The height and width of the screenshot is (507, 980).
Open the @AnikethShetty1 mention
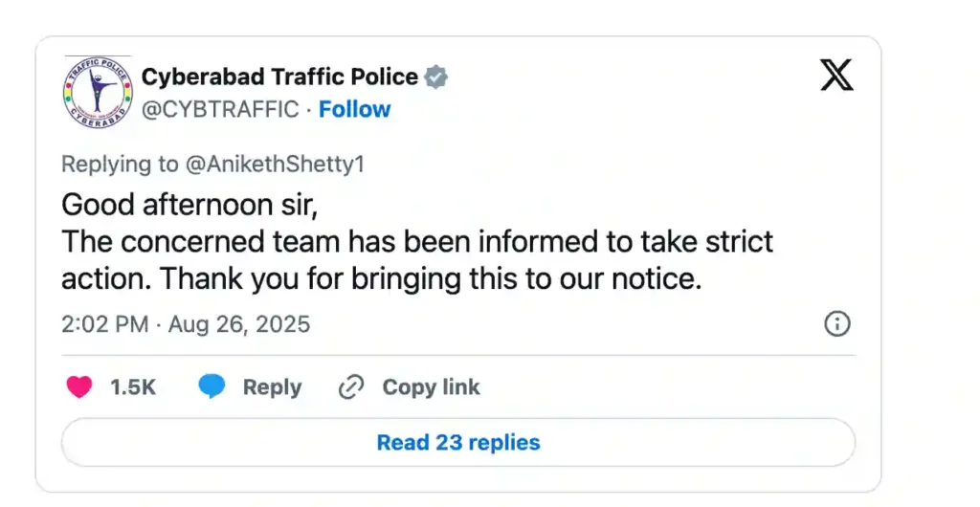[x=275, y=164]
